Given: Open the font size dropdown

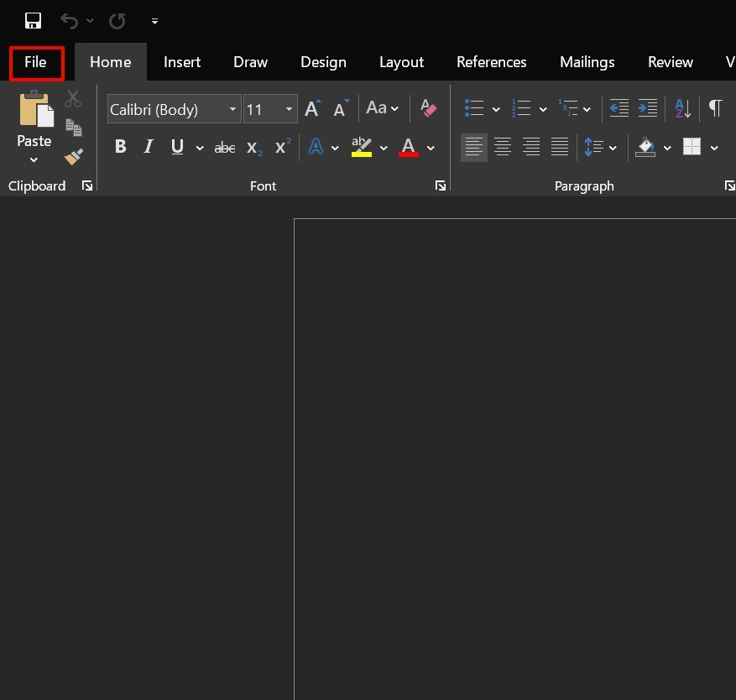Looking at the screenshot, I should 289,109.
